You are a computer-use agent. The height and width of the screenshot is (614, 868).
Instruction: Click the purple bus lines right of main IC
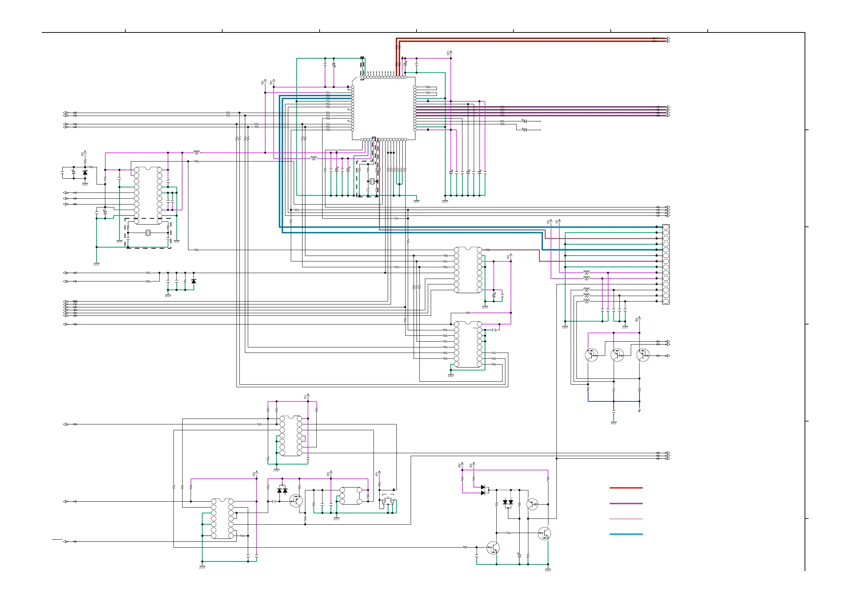tap(541, 111)
